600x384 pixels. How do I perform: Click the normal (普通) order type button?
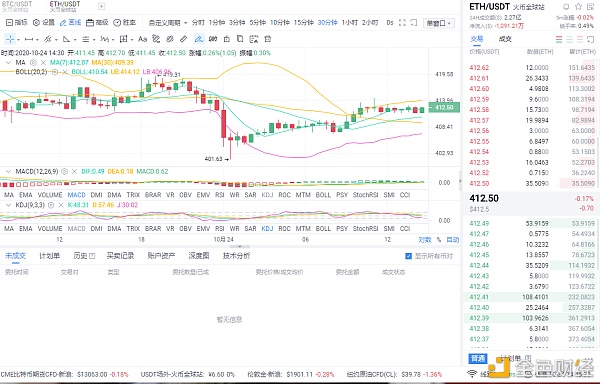tap(478, 358)
